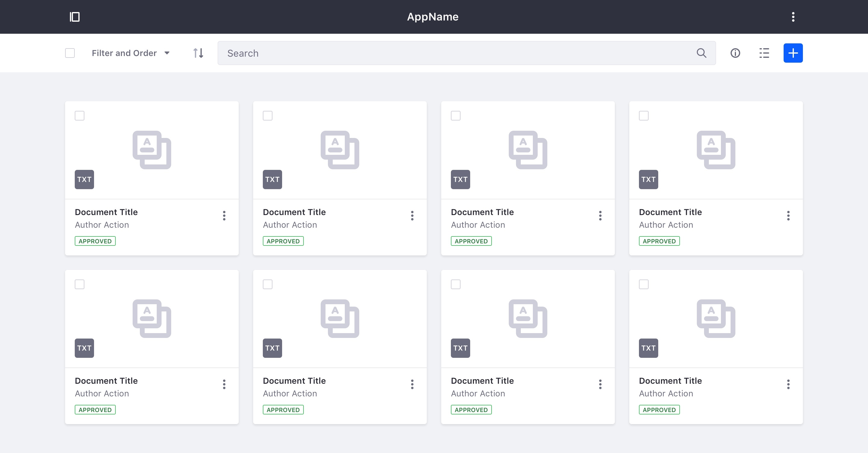
Task: Show the info panel icon
Action: coord(735,53)
